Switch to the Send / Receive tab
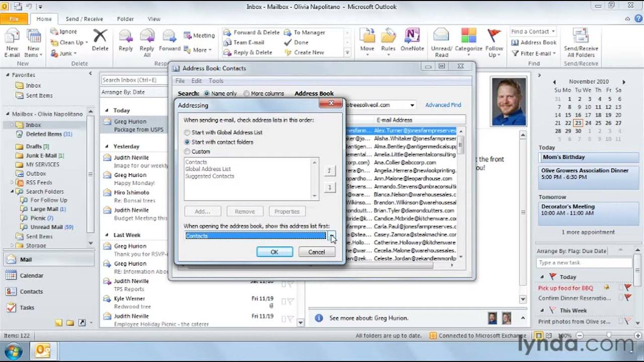Screen dimensions: 644x362 (x=84, y=19)
